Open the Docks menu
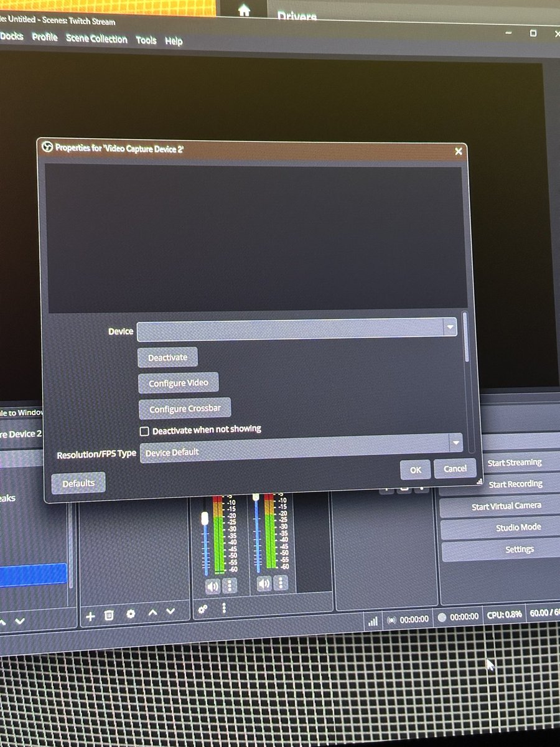Screen dimensions: 560x747 (11, 36)
